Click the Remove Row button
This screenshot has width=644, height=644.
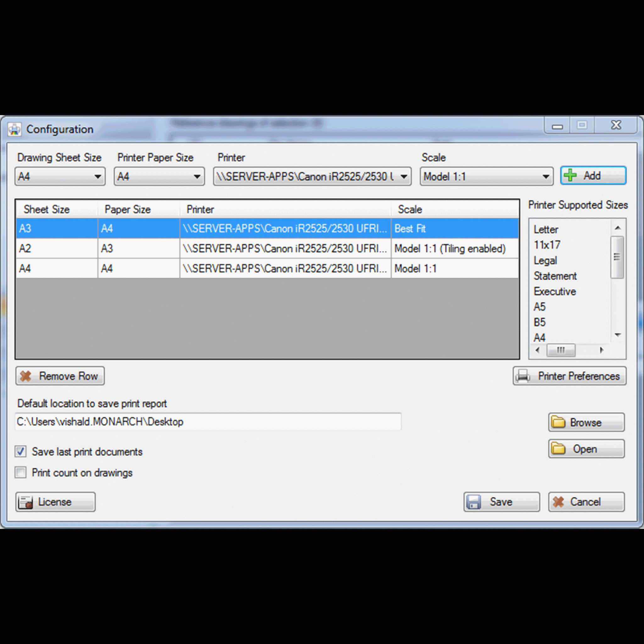[60, 376]
